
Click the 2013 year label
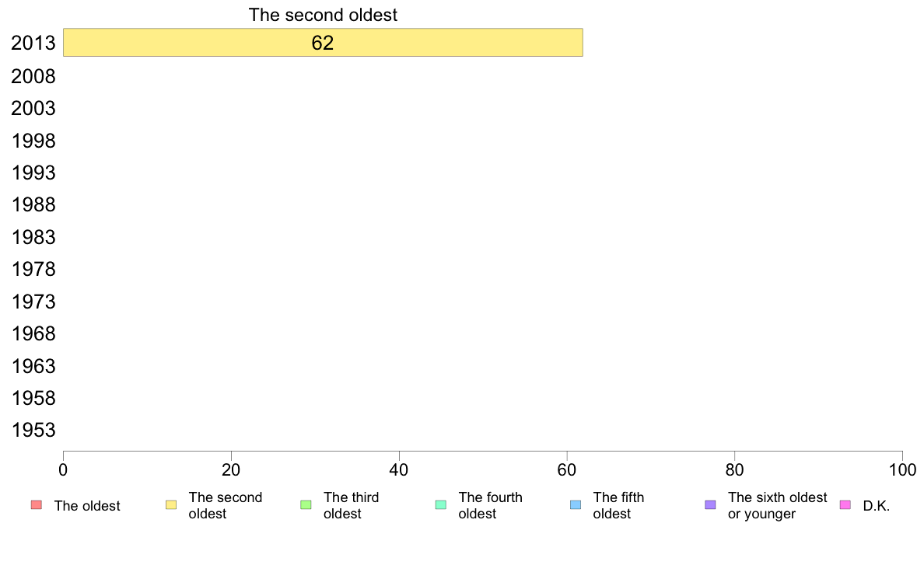coord(33,43)
